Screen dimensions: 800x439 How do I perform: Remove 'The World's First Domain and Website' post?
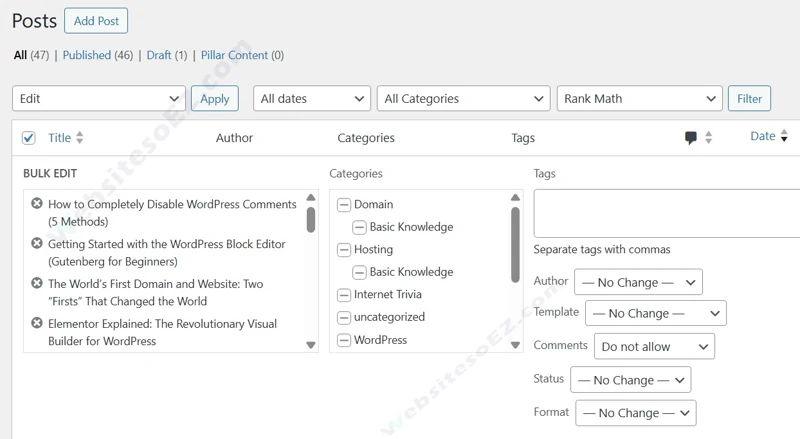coord(37,284)
